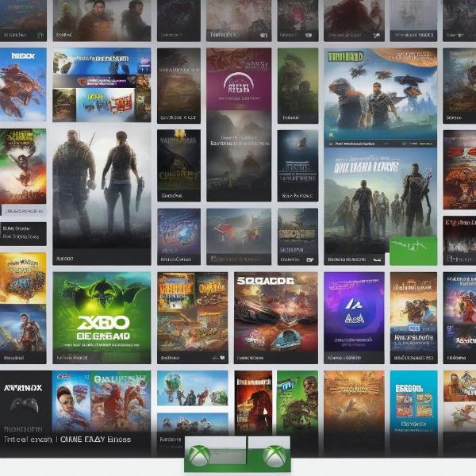The width and height of the screenshot is (476, 476).
Task: Open the top row tile with a red creature
Action: (354, 21)
